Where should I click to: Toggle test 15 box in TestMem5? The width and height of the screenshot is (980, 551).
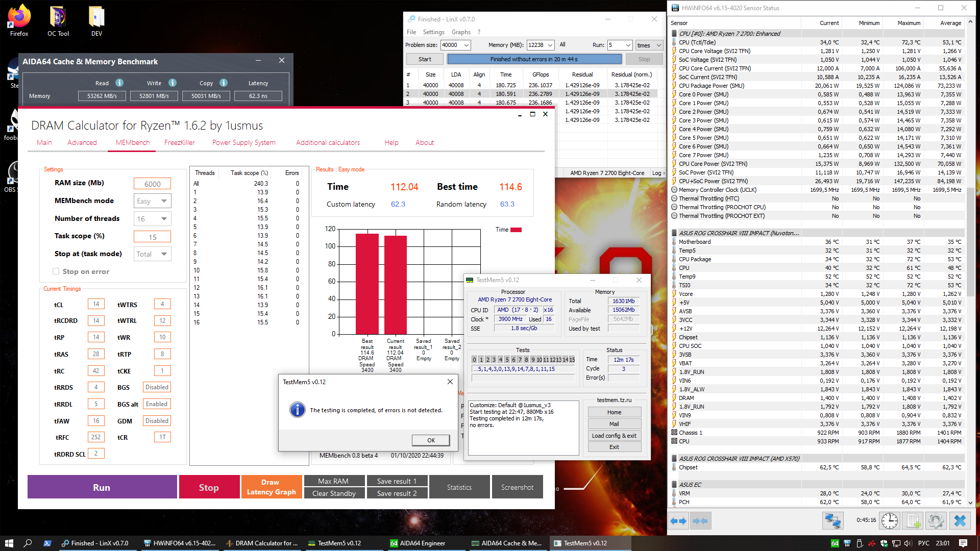(572, 360)
